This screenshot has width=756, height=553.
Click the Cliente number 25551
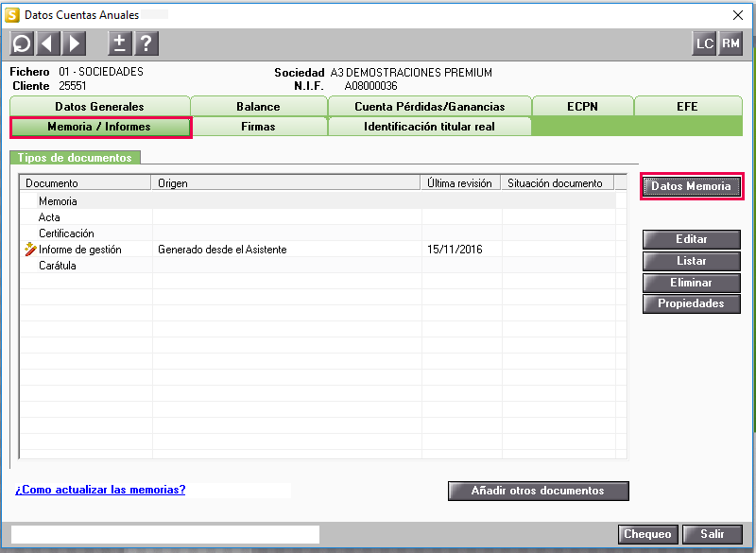(73, 86)
